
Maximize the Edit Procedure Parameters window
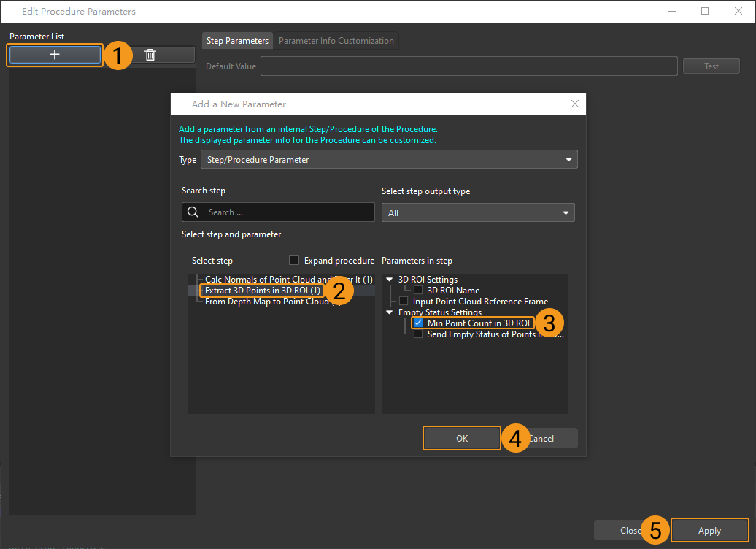(705, 11)
